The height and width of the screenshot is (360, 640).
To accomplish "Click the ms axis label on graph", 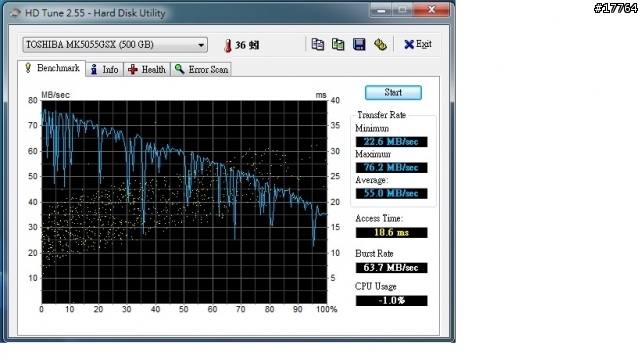I will click(321, 95).
